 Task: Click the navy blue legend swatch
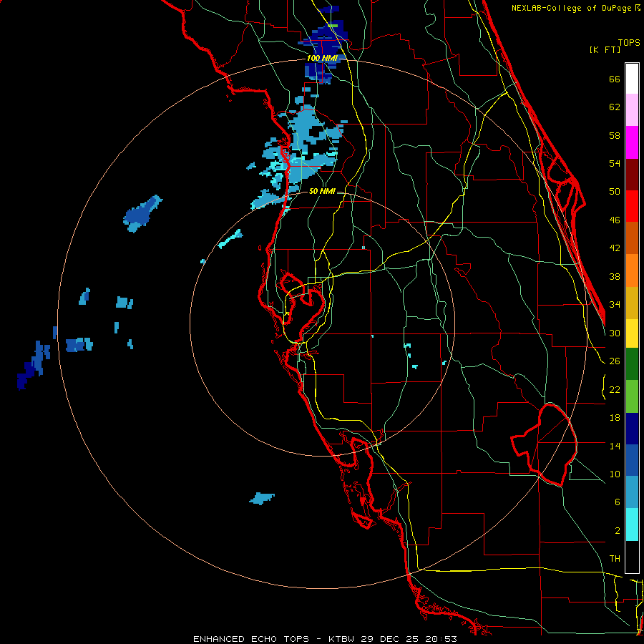(x=632, y=429)
